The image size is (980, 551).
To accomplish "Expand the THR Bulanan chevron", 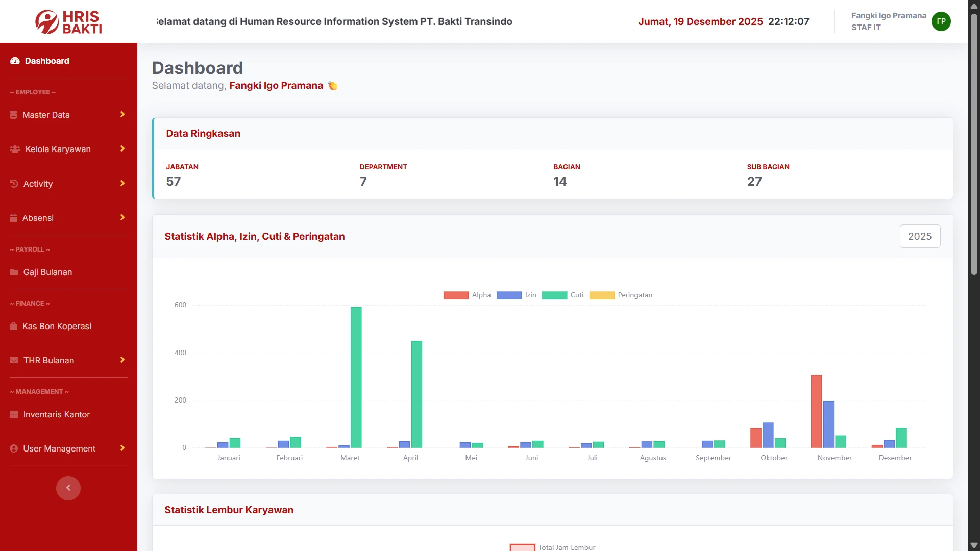I will [x=122, y=360].
